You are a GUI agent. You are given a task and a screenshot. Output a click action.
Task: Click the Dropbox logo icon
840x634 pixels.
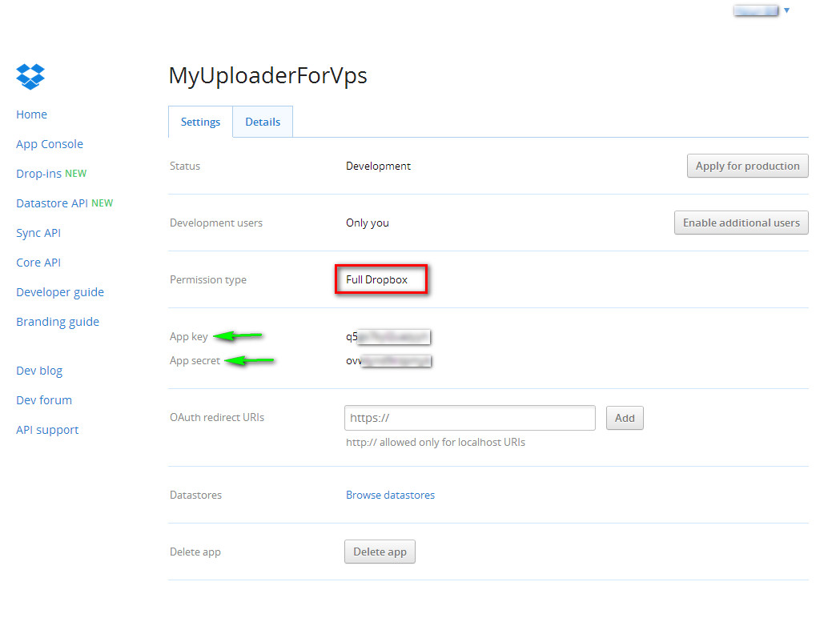click(30, 77)
